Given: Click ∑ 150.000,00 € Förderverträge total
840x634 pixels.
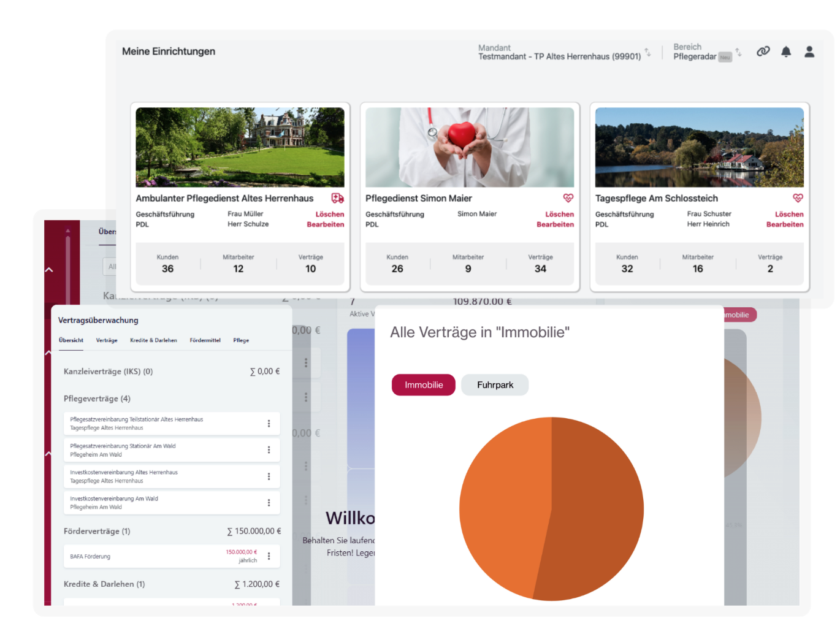Looking at the screenshot, I should pyautogui.click(x=254, y=531).
